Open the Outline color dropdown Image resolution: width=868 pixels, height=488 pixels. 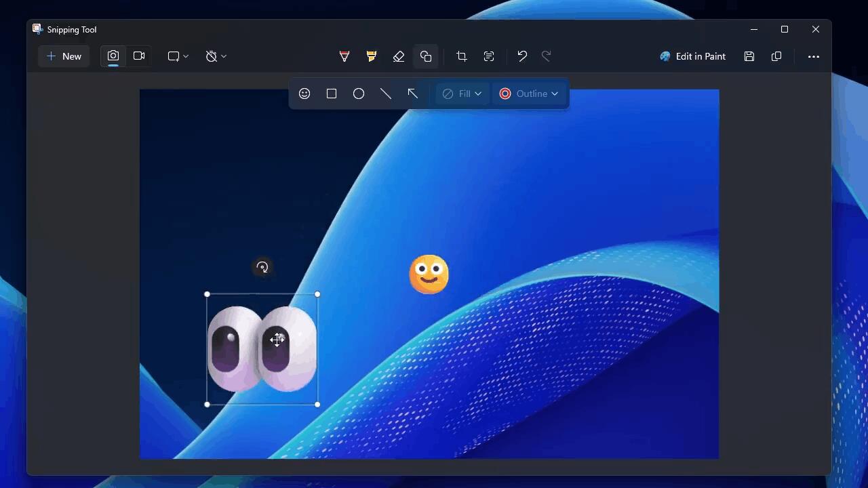529,94
